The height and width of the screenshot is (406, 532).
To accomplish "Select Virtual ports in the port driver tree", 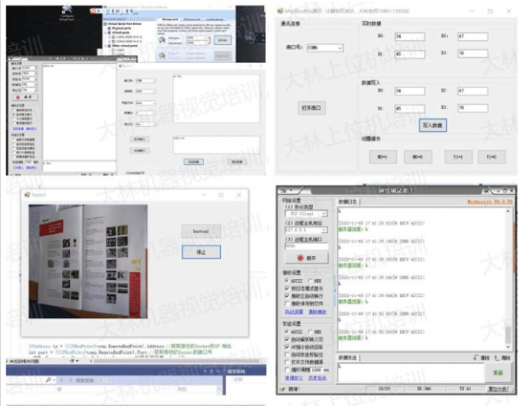I will tap(121, 33).
